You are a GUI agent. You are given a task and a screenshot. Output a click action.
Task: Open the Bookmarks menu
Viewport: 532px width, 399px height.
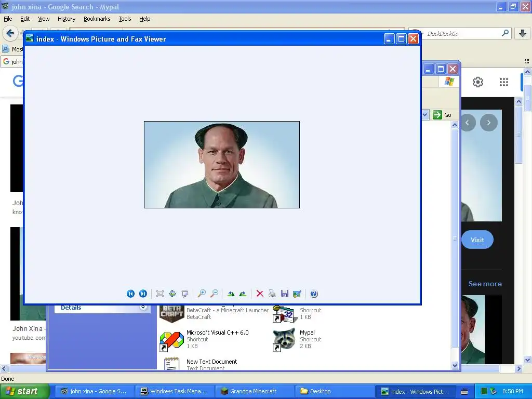click(x=97, y=19)
